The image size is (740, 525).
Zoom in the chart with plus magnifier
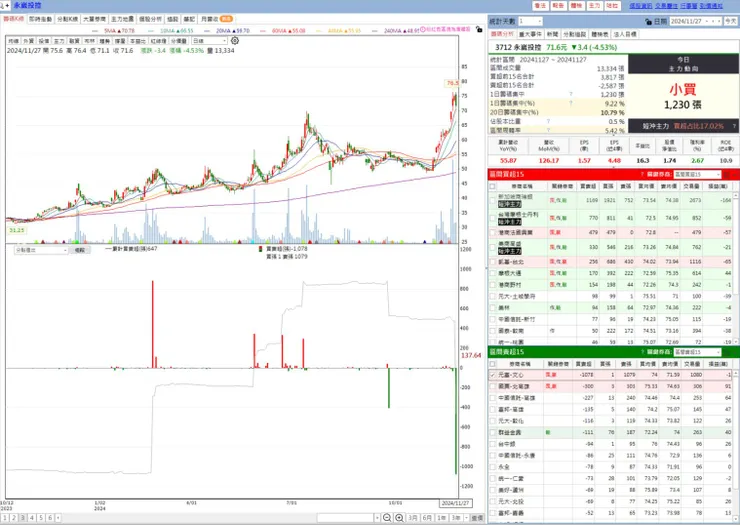point(399,518)
